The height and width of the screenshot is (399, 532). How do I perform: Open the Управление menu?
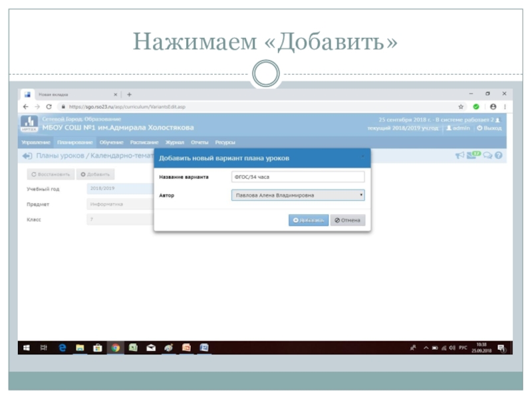(36, 142)
